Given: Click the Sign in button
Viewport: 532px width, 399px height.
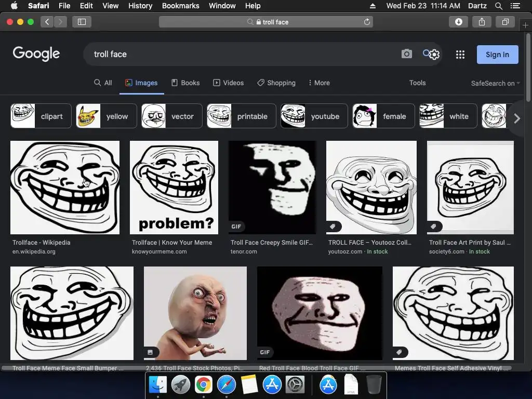Looking at the screenshot, I should [x=497, y=55].
